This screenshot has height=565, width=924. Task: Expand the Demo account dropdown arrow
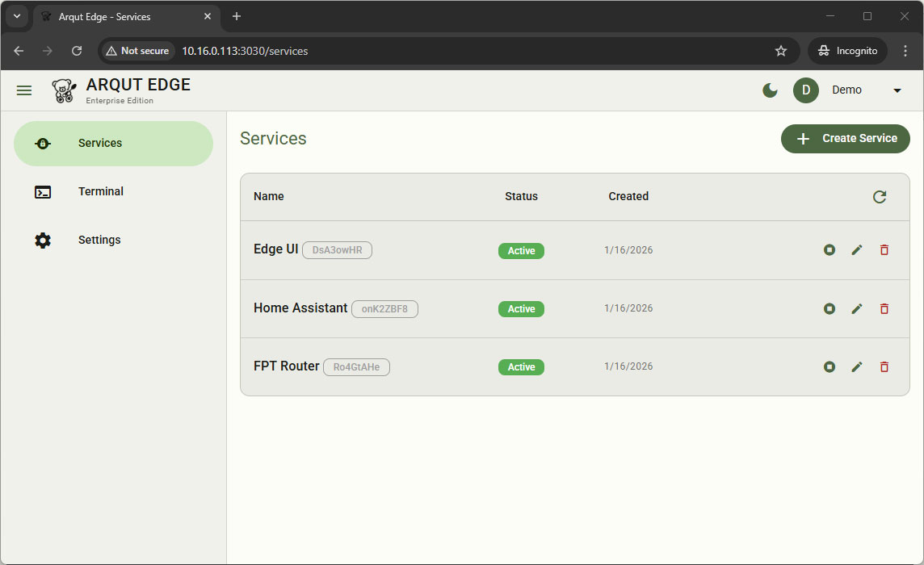(897, 90)
